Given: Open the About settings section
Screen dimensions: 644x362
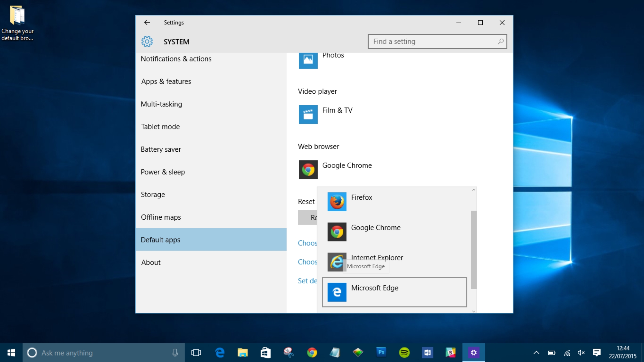Looking at the screenshot, I should [151, 262].
